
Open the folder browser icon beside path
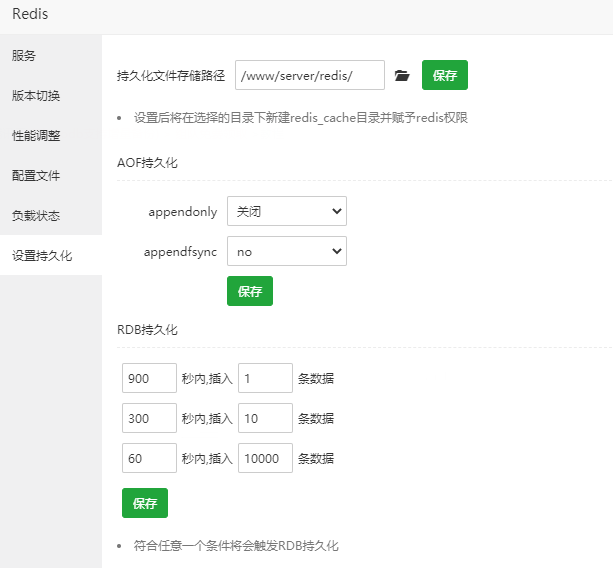pyautogui.click(x=402, y=75)
